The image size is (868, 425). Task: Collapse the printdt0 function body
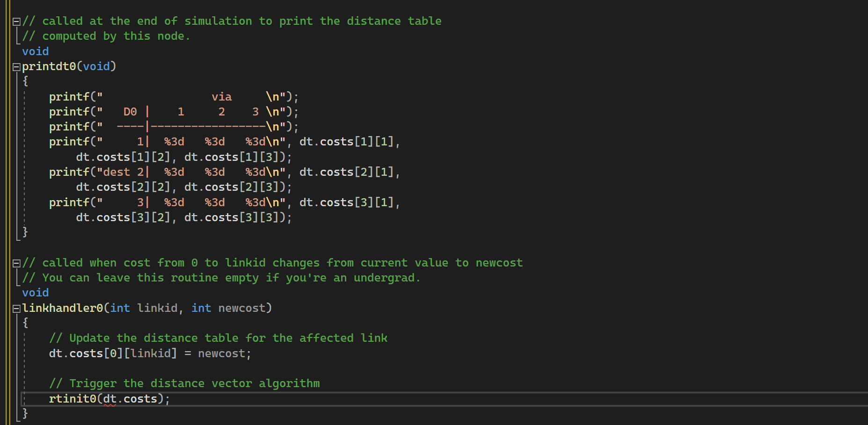click(x=16, y=67)
